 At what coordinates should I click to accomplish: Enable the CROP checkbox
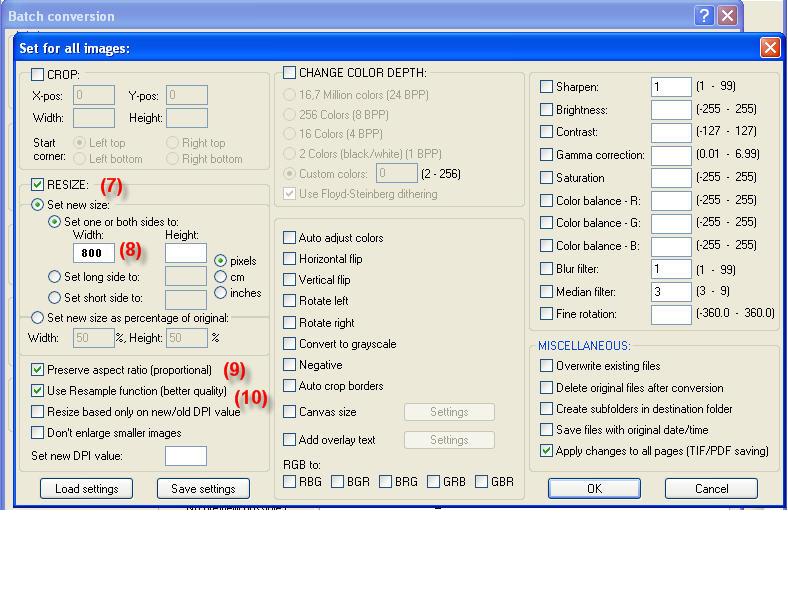[x=38, y=75]
